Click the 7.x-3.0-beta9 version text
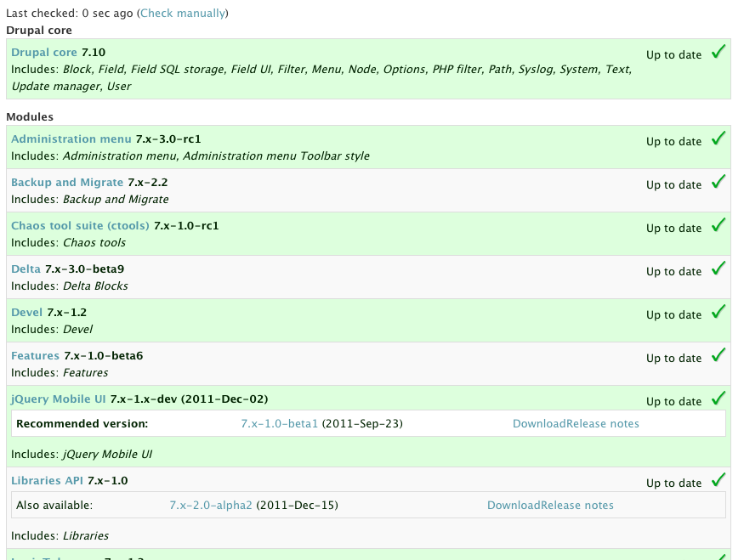744x560 pixels. click(84, 269)
